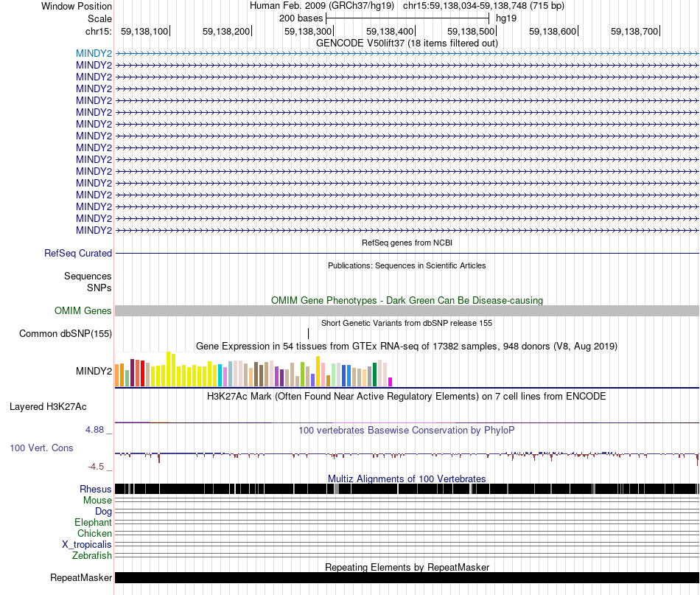The image size is (700, 595).
Task: Open 100 vertebrates Basewise Conservation by PhyloP
Action: pyautogui.click(x=407, y=430)
